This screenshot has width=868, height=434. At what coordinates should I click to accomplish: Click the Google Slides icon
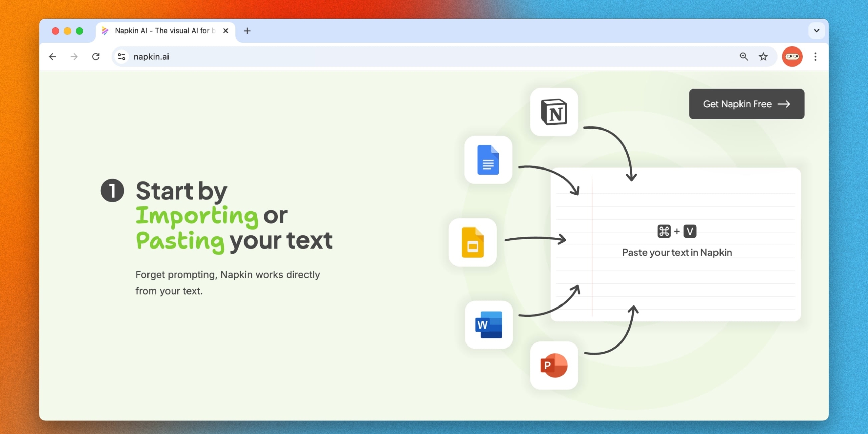pyautogui.click(x=472, y=242)
